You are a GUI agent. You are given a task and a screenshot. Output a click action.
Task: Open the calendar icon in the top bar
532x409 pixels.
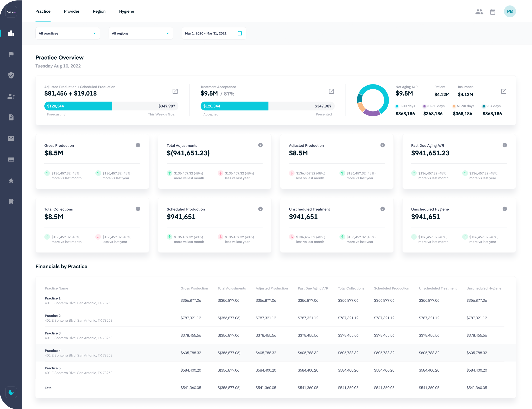tap(493, 11)
